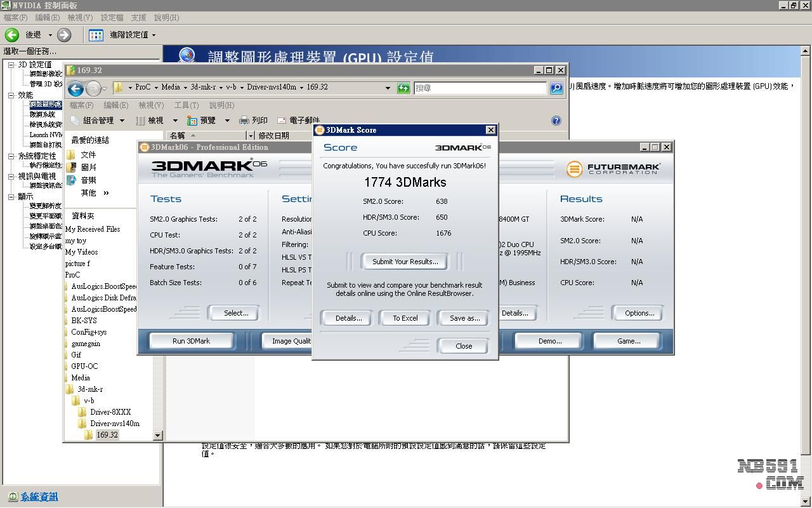Expand the address bar path dropdown
812x508 pixels.
tap(388, 88)
